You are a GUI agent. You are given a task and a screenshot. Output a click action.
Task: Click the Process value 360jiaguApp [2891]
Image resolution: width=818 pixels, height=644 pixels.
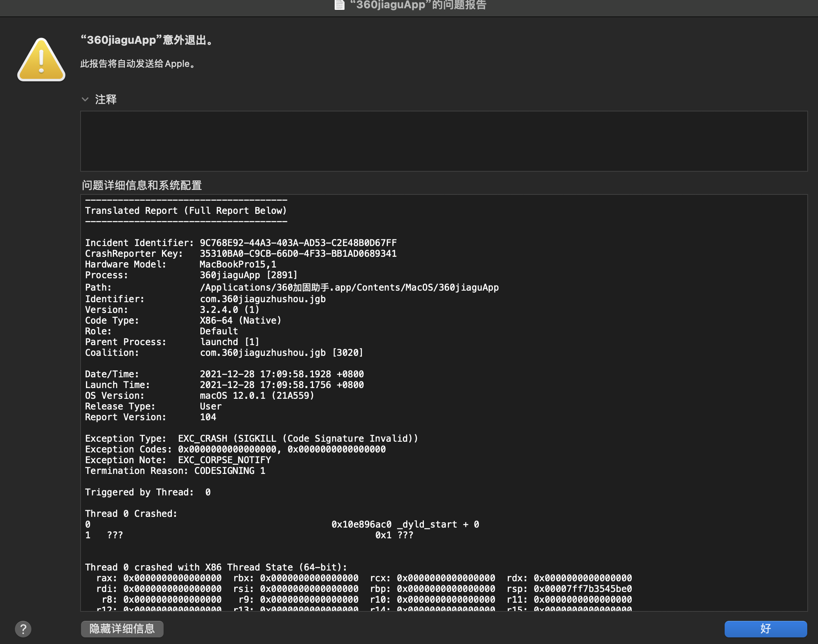[x=249, y=275]
